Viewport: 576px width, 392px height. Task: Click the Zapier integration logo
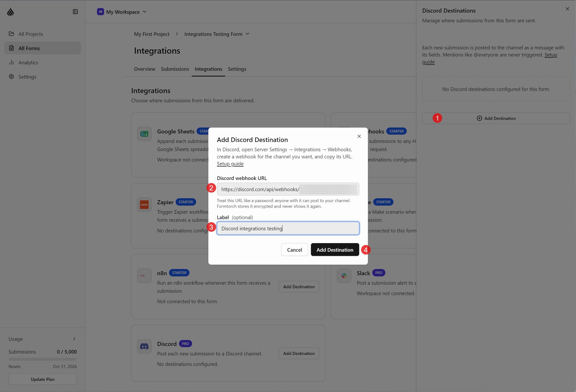click(144, 205)
